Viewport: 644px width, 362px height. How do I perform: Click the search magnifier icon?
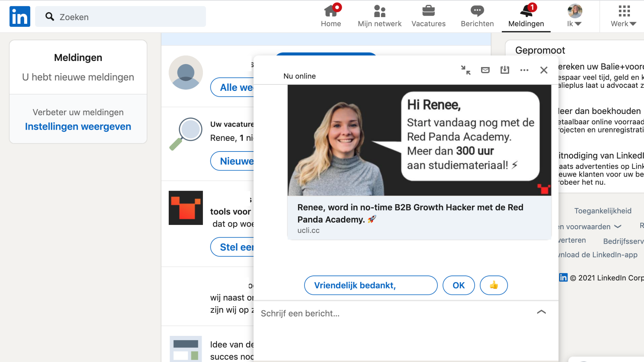coord(50,16)
